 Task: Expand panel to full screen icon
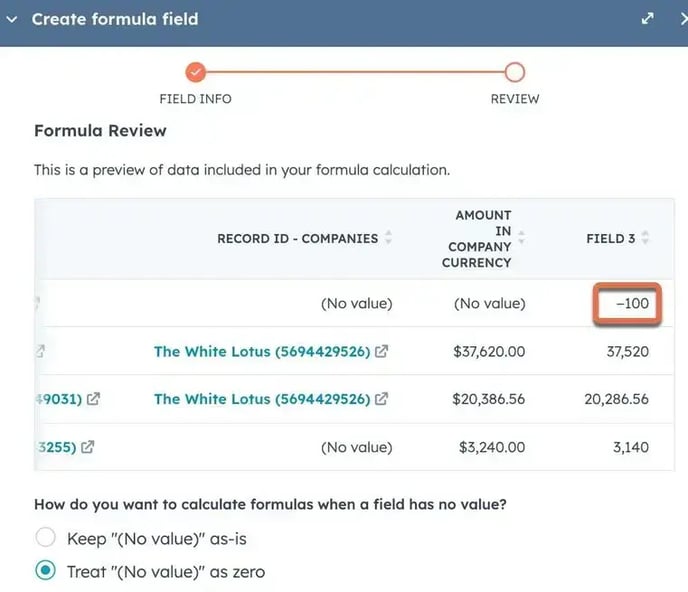pos(648,18)
